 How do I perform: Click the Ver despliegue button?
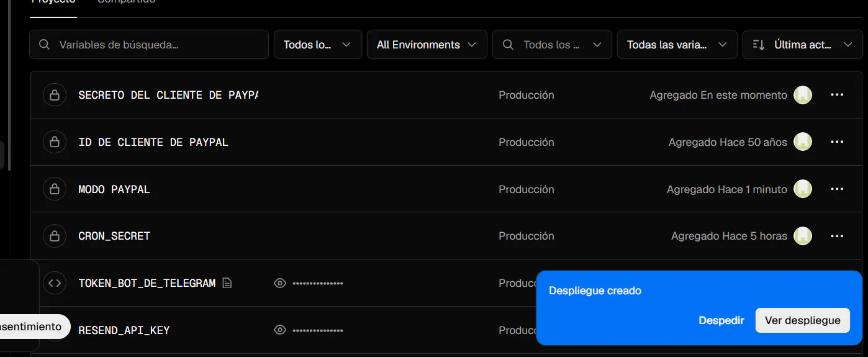point(802,320)
